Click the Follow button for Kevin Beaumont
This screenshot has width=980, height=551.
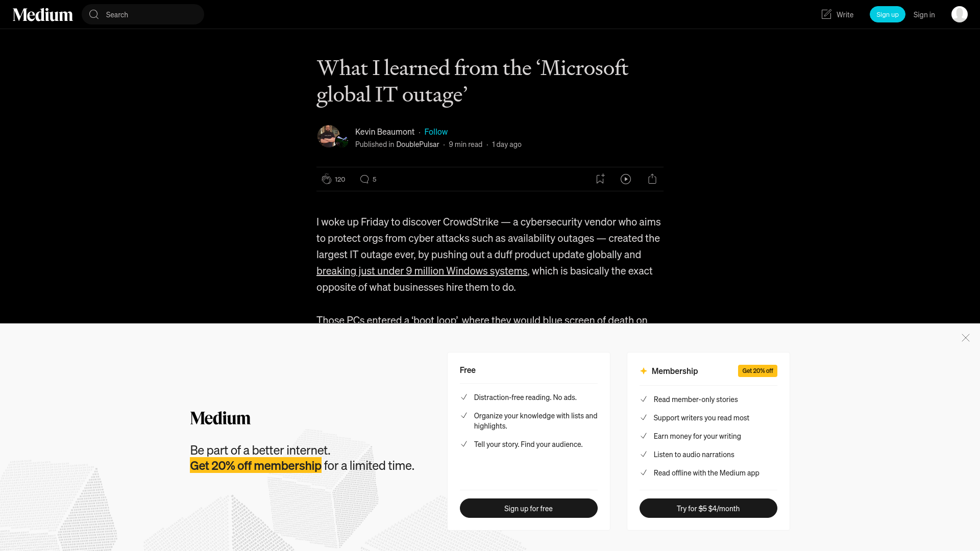click(435, 131)
